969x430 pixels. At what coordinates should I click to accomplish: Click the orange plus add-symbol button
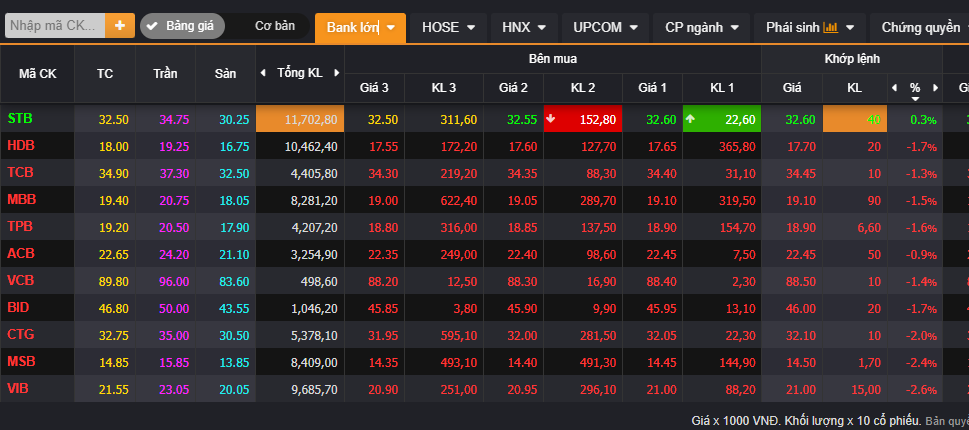[120, 26]
